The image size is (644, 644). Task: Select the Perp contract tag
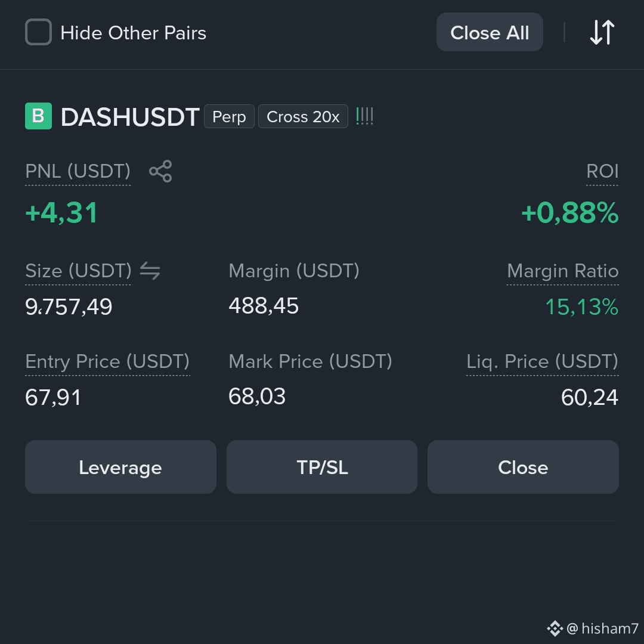[229, 117]
